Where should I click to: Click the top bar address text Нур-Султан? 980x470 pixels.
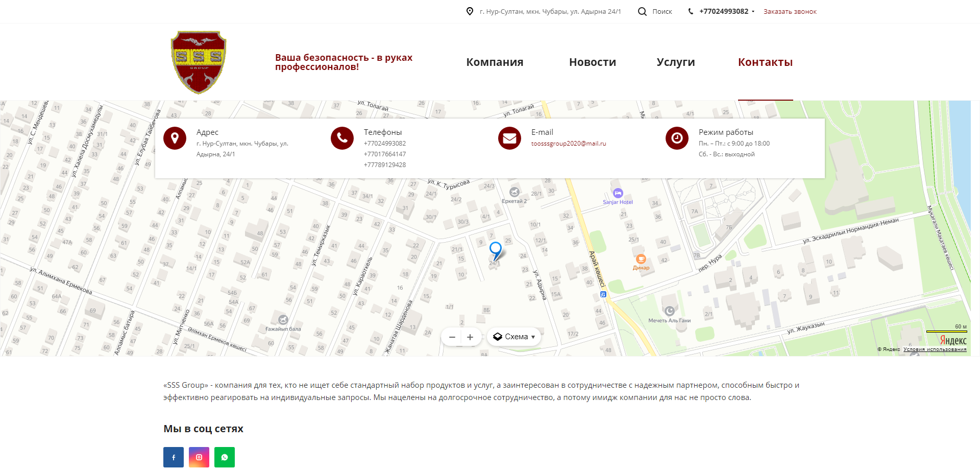click(x=550, y=11)
